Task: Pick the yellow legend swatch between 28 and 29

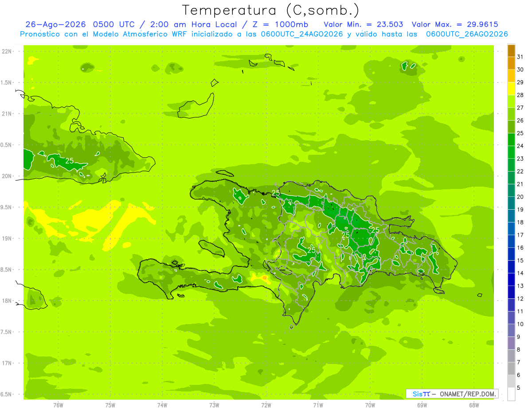Action: [511, 89]
